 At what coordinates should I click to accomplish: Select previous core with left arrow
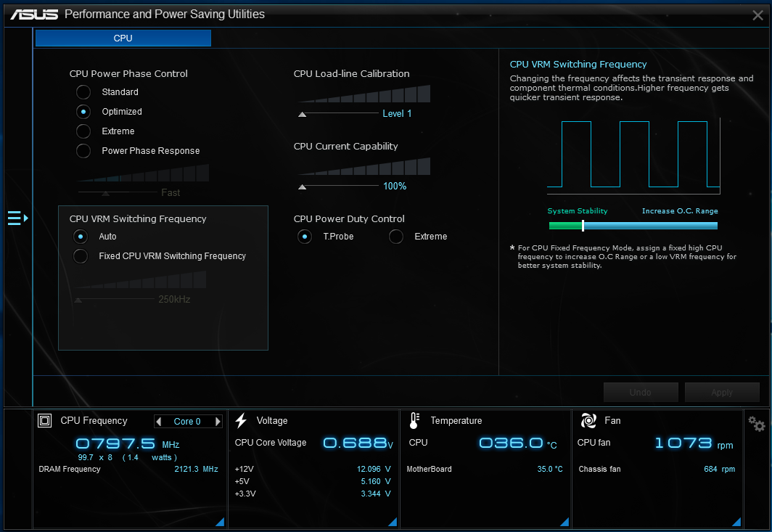[158, 422]
